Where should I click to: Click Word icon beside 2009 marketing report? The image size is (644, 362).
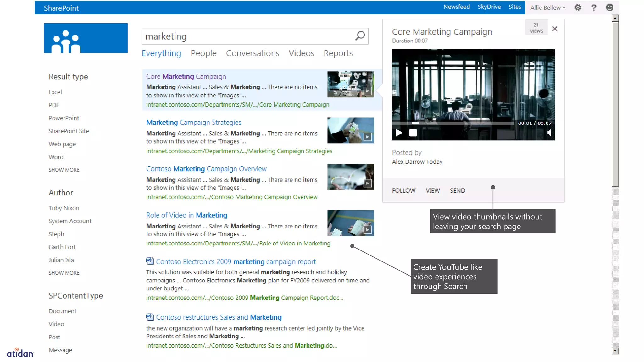pos(150,261)
